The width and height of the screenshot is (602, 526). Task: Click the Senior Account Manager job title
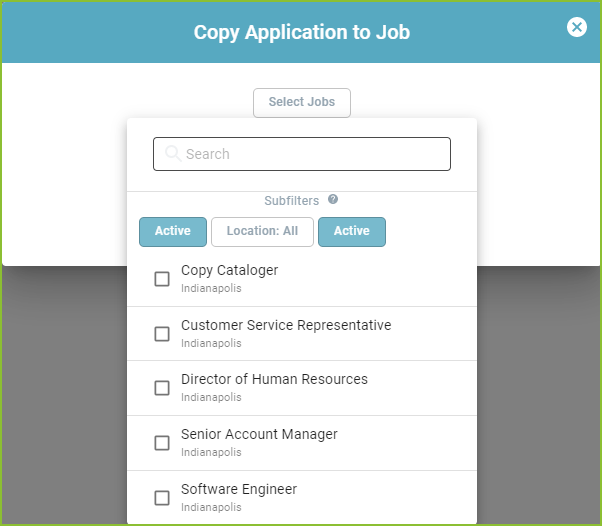tap(259, 434)
